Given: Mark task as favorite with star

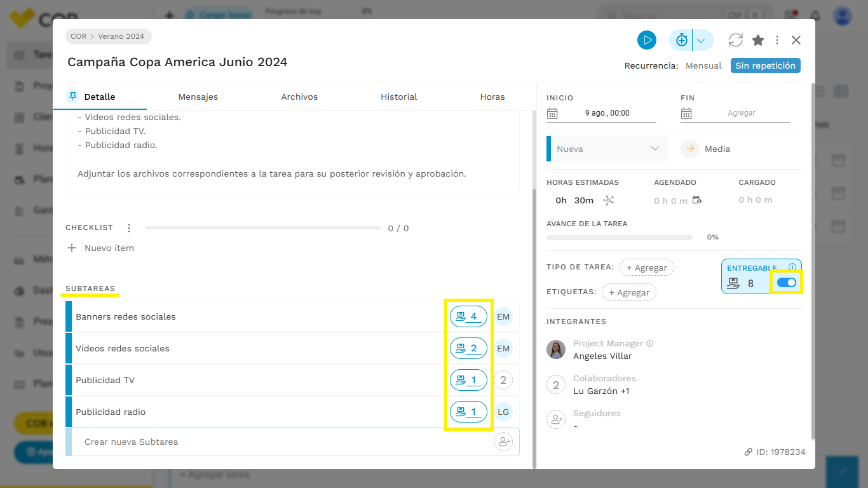Looking at the screenshot, I should point(758,40).
